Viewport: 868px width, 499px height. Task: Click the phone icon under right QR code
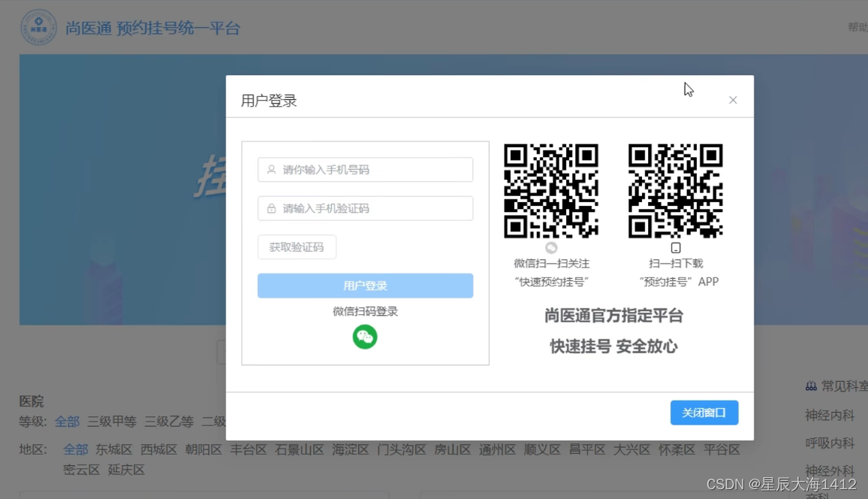675,247
